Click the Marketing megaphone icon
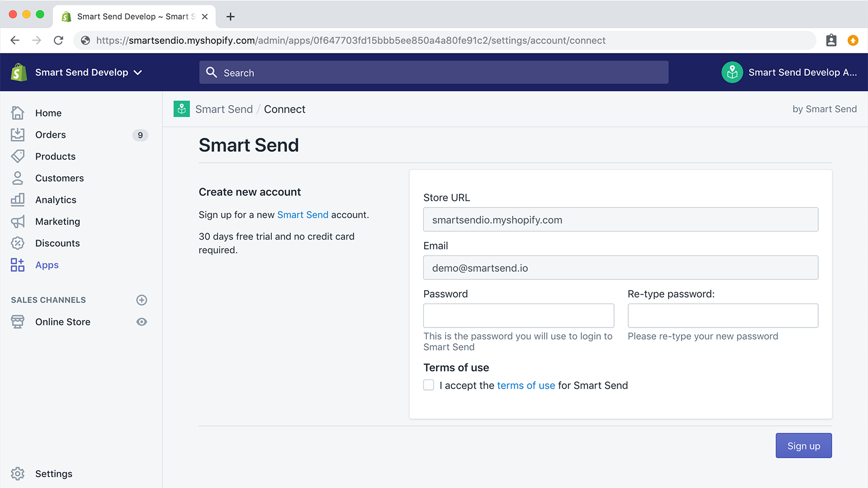 pyautogui.click(x=17, y=221)
